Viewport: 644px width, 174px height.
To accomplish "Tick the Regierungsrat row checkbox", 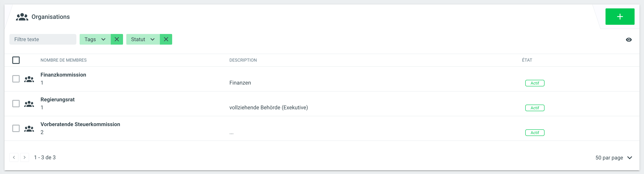I will coord(16,104).
